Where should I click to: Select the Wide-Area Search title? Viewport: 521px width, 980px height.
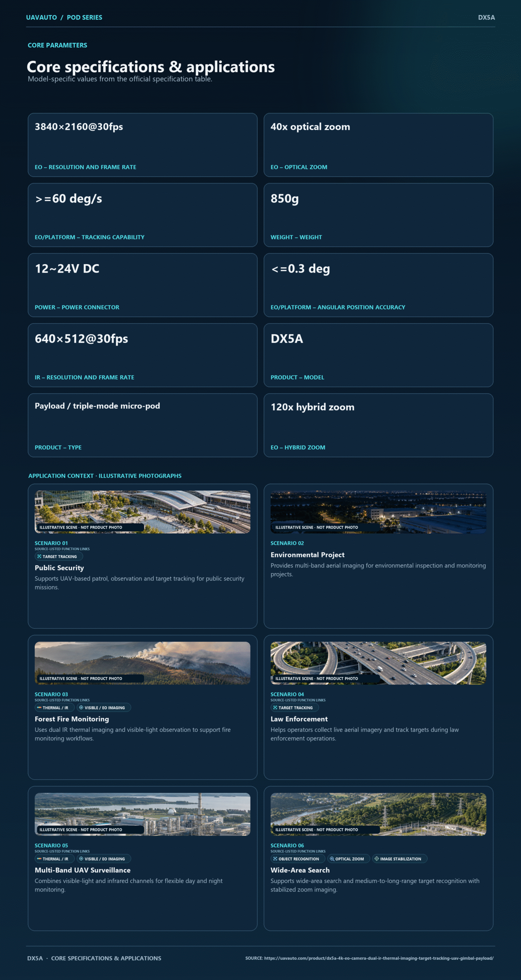point(300,871)
